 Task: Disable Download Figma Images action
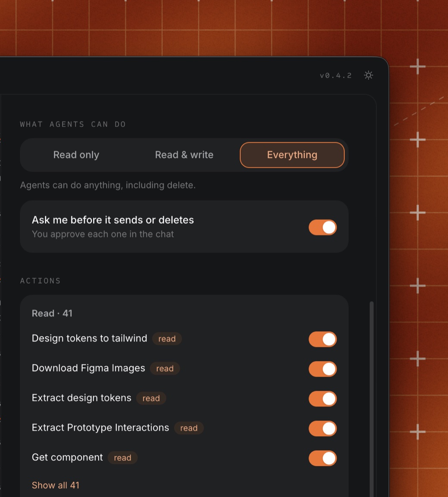click(x=323, y=369)
